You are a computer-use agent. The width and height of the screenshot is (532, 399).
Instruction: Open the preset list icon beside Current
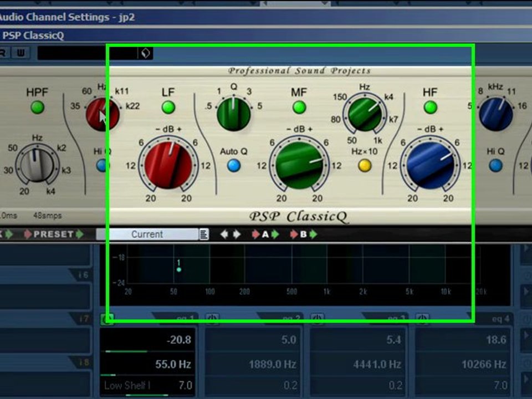click(203, 234)
